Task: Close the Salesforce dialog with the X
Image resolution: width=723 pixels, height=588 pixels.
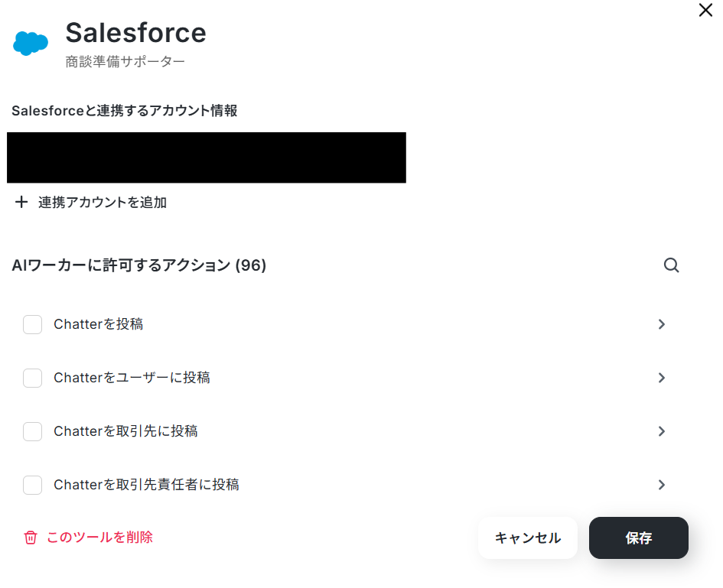Action: coord(705,10)
